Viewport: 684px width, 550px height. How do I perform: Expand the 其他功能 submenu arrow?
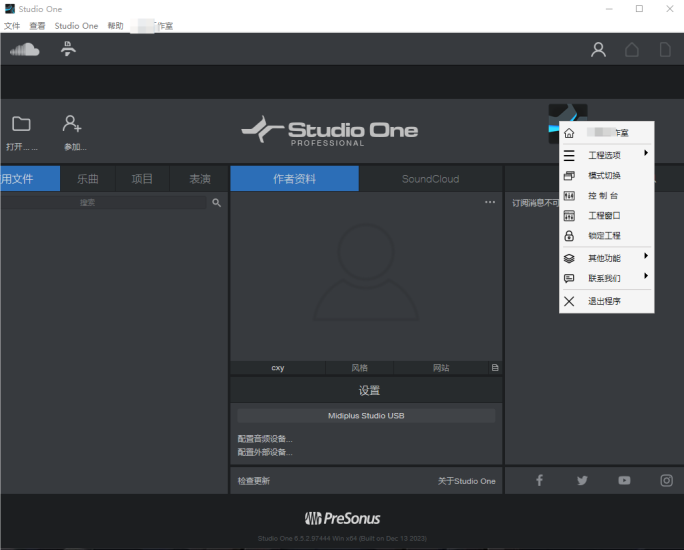pyautogui.click(x=646, y=256)
